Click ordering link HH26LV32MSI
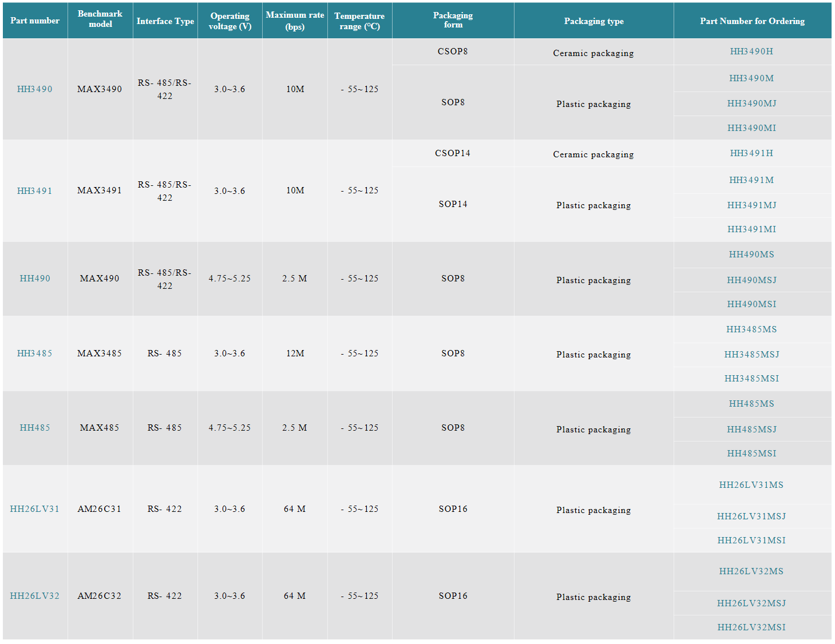 751,627
